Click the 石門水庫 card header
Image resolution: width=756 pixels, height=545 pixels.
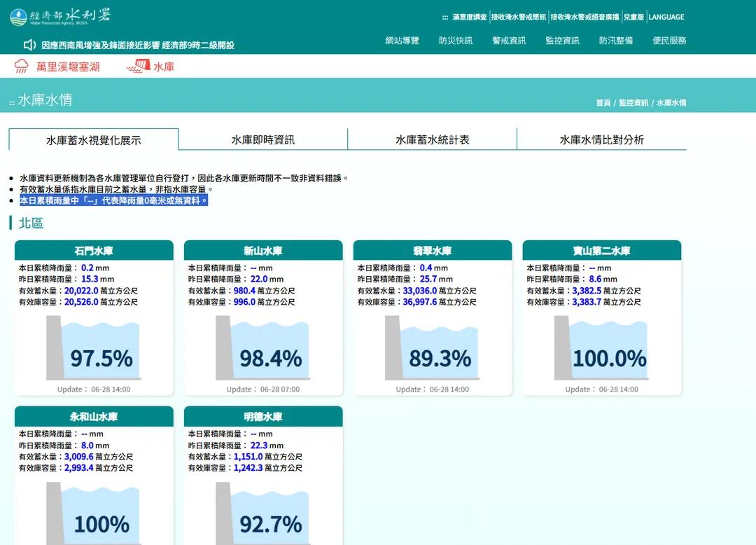coord(94,251)
